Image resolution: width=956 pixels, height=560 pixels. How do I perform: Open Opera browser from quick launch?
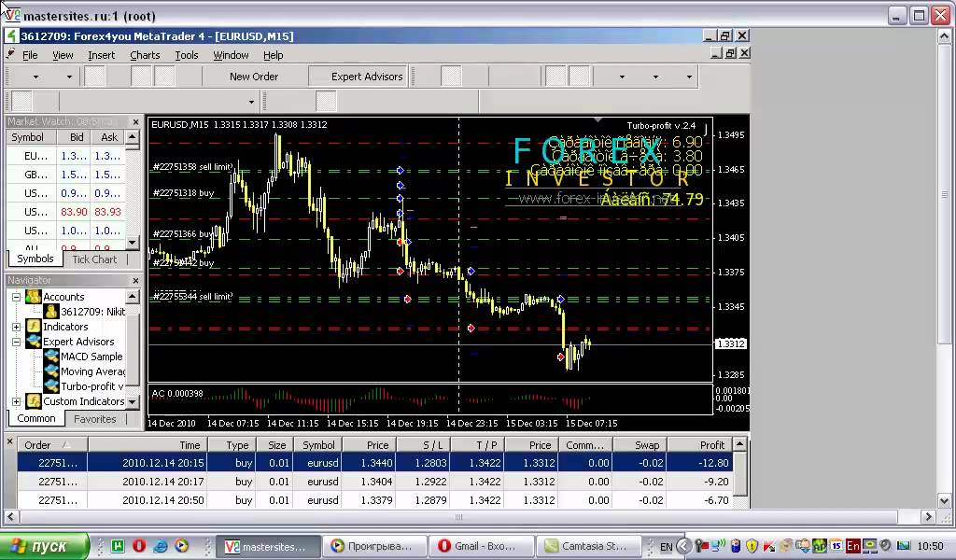pyautogui.click(x=139, y=546)
